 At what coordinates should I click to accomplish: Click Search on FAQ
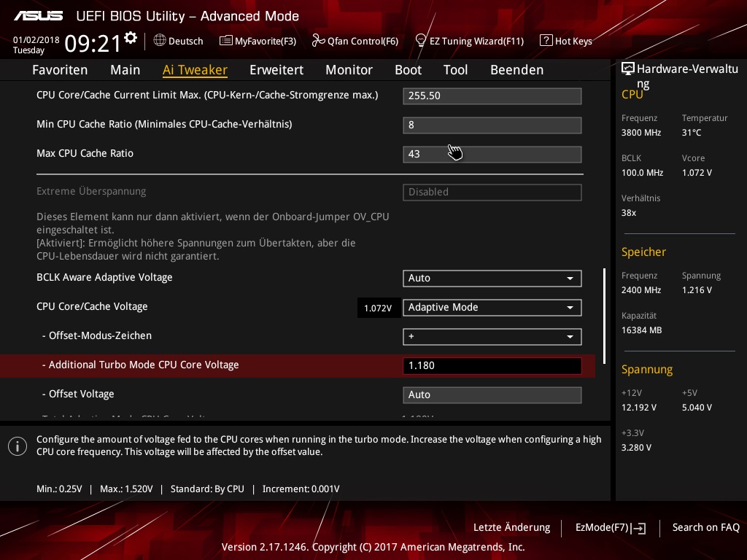tap(705, 528)
